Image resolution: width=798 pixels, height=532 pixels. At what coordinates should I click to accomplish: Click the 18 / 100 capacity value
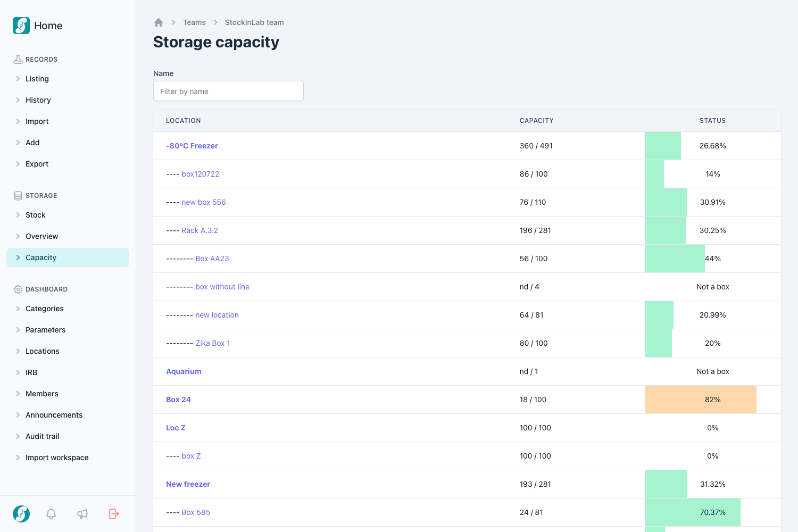tap(533, 400)
